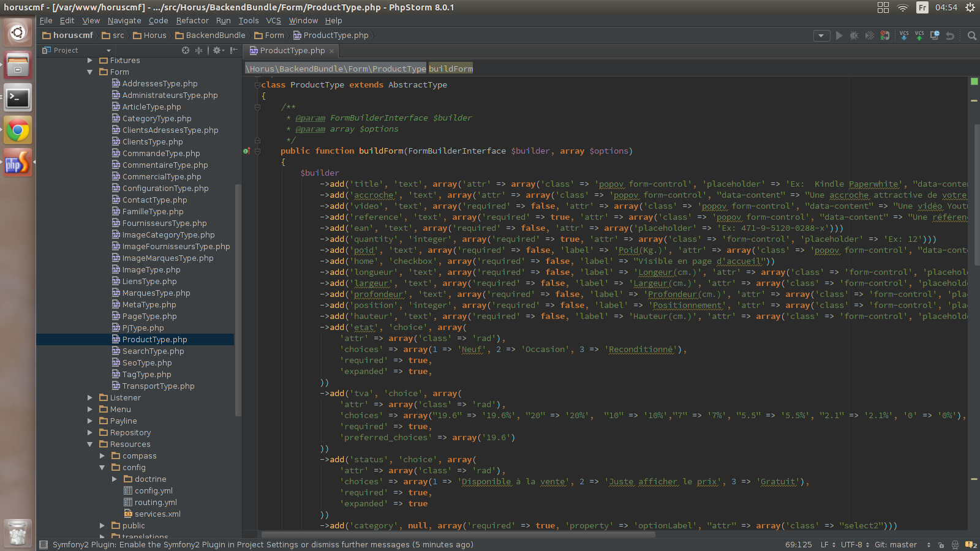Click the Show History clock icon
This screenshot has width=980, height=551.
click(x=935, y=36)
